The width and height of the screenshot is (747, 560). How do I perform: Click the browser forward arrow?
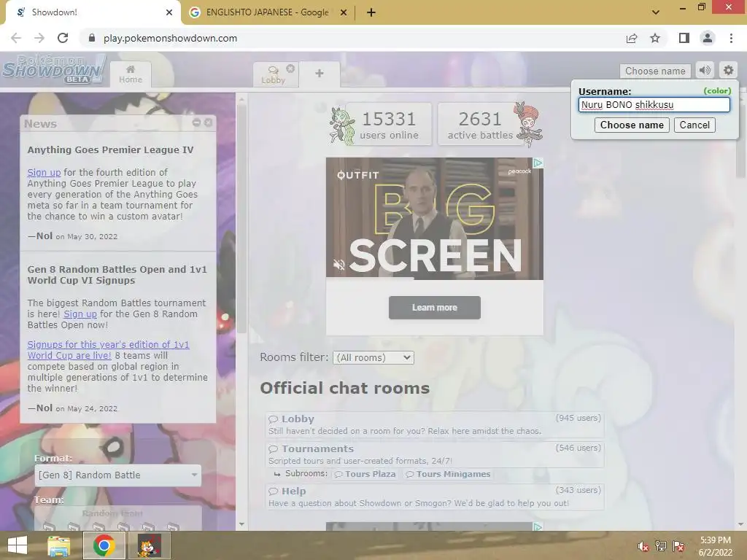tap(39, 38)
